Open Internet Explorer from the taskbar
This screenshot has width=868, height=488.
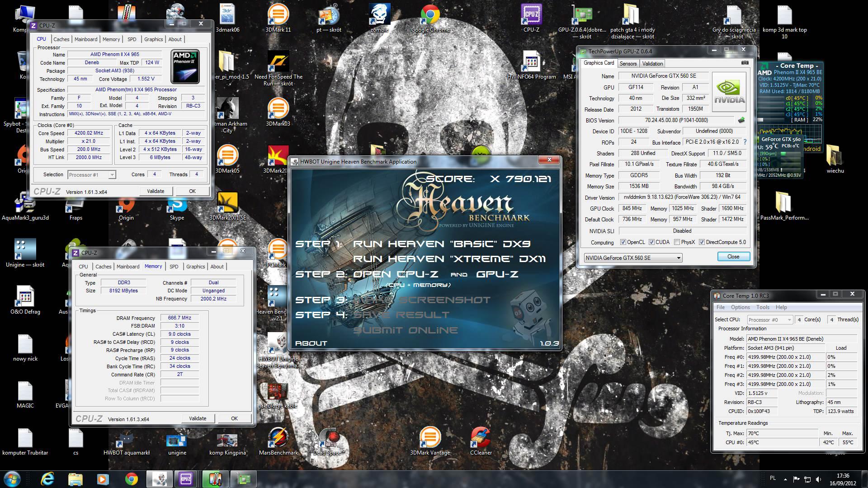pyautogui.click(x=47, y=479)
